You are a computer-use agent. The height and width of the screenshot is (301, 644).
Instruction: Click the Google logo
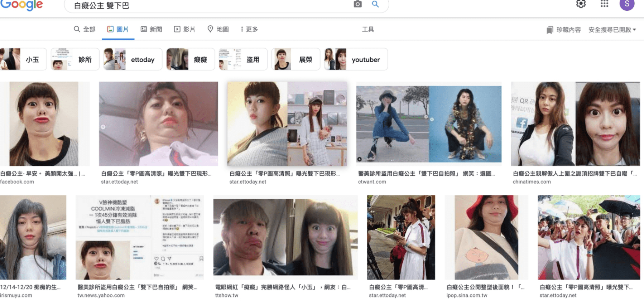coord(21,5)
